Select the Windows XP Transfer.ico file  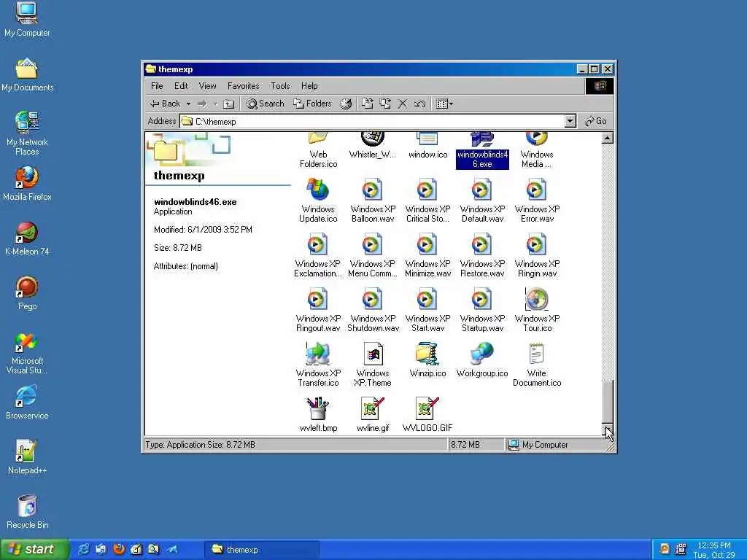318,365
